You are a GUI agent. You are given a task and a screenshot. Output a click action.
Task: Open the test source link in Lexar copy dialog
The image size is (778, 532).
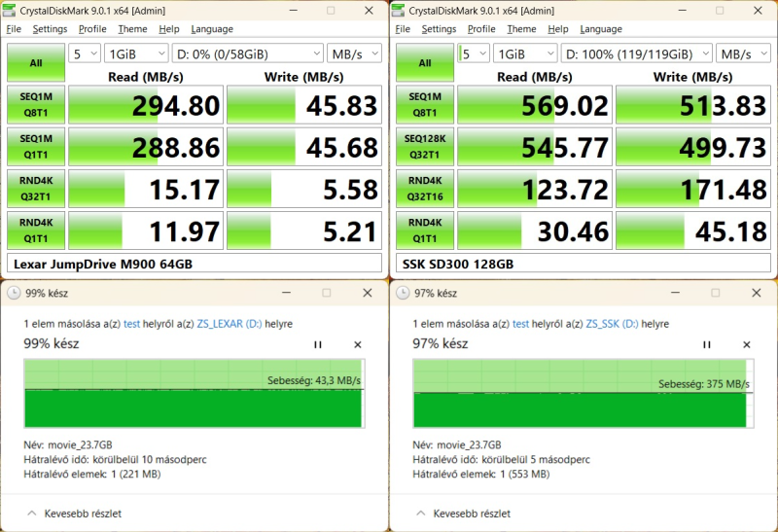[131, 324]
